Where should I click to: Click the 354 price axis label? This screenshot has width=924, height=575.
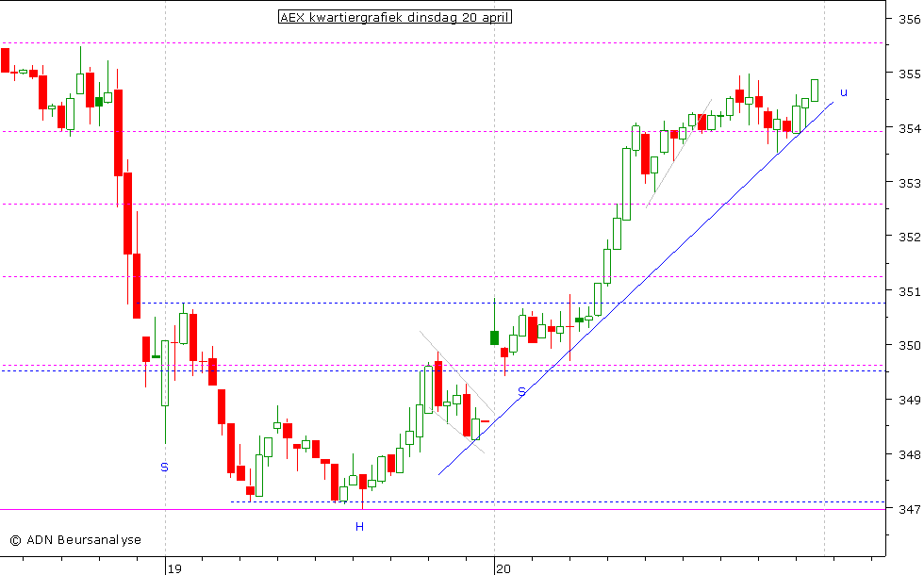point(909,128)
